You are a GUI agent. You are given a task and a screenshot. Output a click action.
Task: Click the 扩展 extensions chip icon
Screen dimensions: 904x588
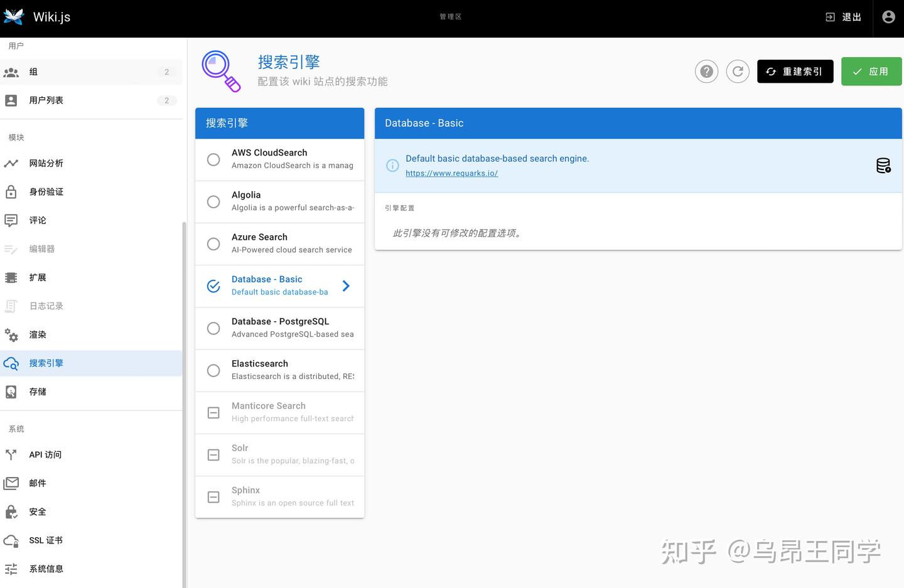(11, 277)
